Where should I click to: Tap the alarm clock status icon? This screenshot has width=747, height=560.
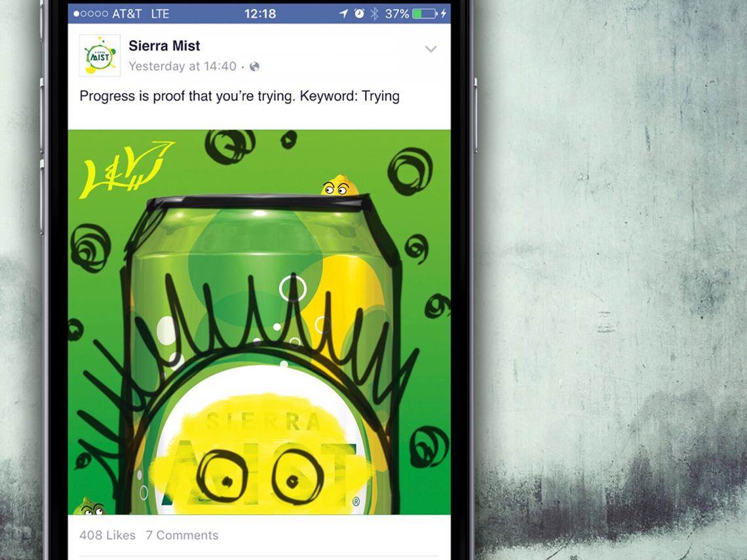(x=359, y=14)
